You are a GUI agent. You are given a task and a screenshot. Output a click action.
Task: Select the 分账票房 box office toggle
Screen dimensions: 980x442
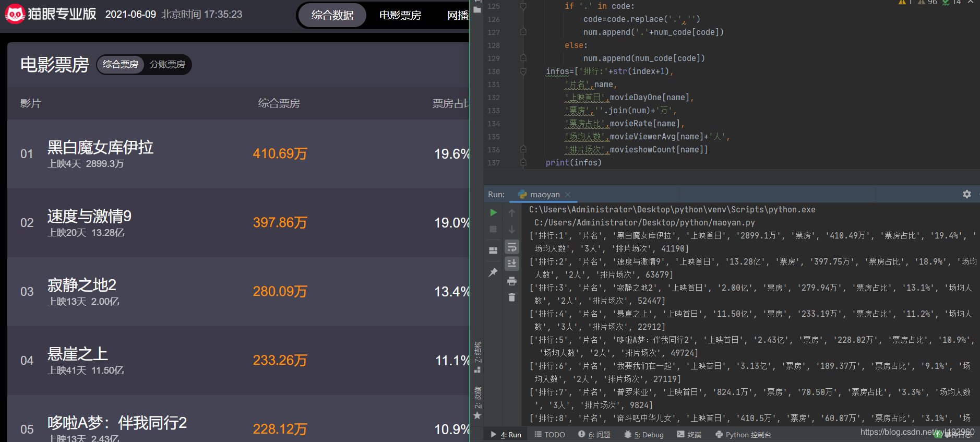pyautogui.click(x=168, y=64)
